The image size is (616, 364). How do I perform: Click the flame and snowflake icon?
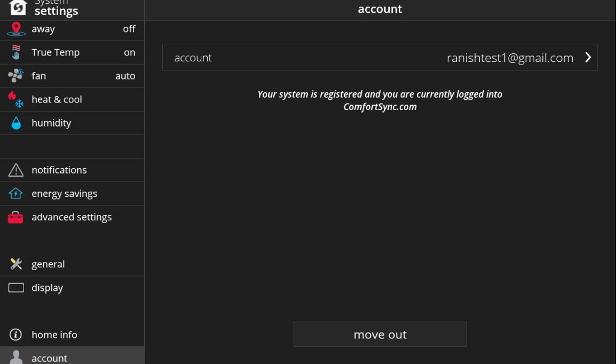(x=15, y=99)
